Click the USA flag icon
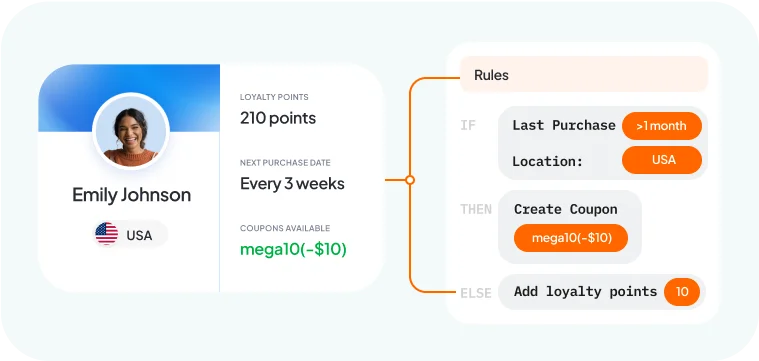Image resolution: width=759 pixels, height=361 pixels. coord(106,234)
